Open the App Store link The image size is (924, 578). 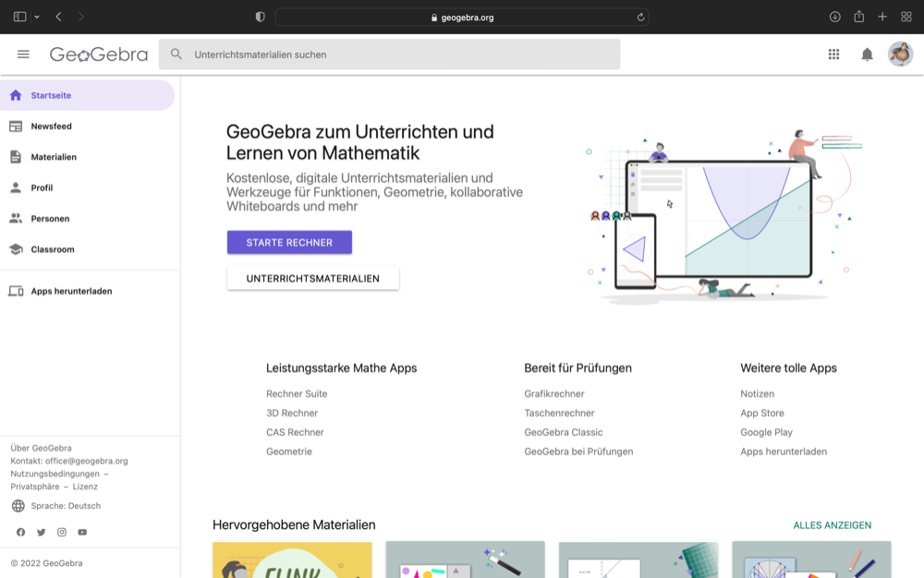[x=762, y=414]
